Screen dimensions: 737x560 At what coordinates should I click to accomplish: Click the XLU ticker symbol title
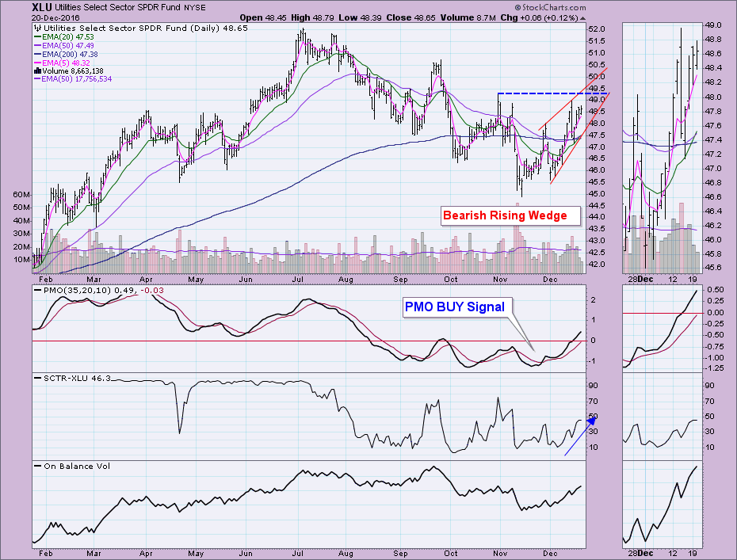coord(42,7)
